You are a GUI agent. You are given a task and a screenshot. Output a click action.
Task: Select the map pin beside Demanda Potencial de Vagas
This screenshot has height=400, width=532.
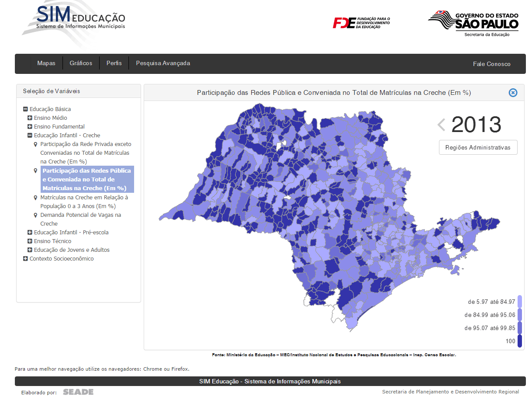[x=36, y=215]
